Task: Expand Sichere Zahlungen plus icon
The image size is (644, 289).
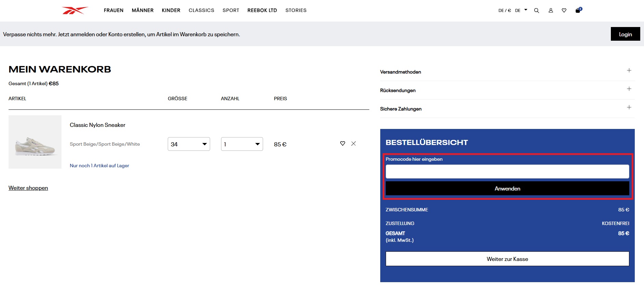Action: coord(629,107)
